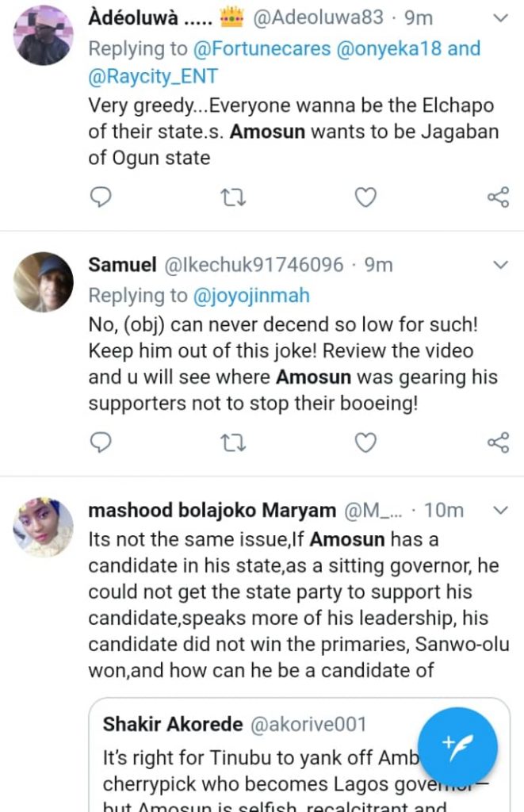Open Samuel's avatar

click(44, 282)
